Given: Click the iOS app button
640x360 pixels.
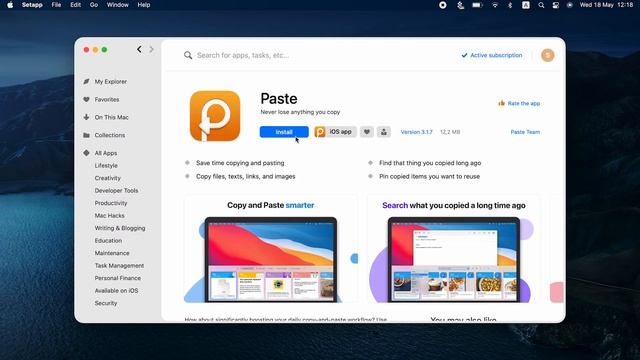Looking at the screenshot, I should pyautogui.click(x=335, y=132).
